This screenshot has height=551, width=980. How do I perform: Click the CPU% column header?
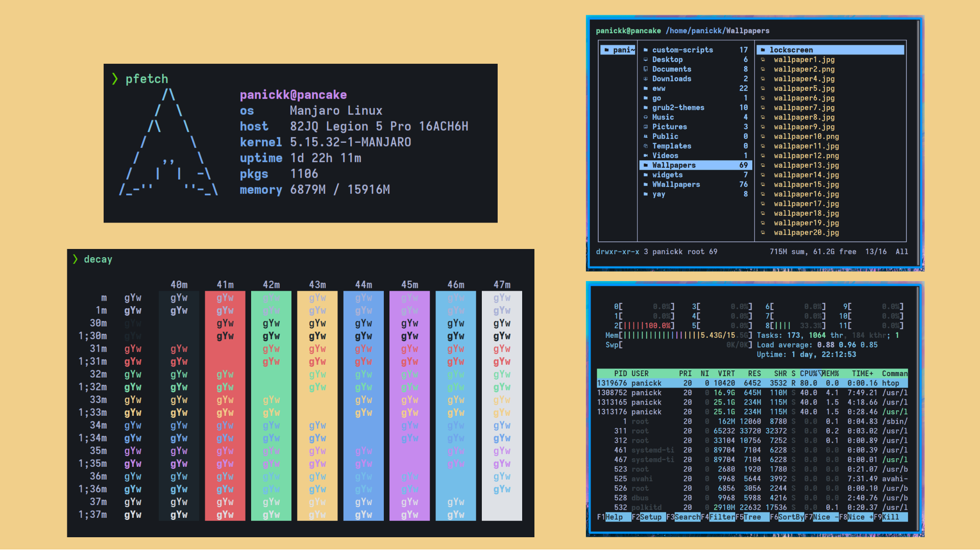(808, 373)
